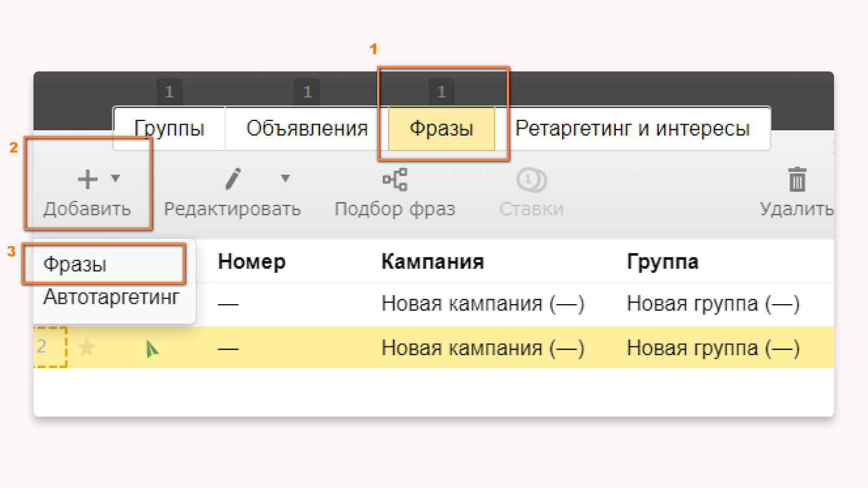The width and height of the screenshot is (868, 488).
Task: Choose Фразы from the dropdown menu
Action: [x=75, y=265]
